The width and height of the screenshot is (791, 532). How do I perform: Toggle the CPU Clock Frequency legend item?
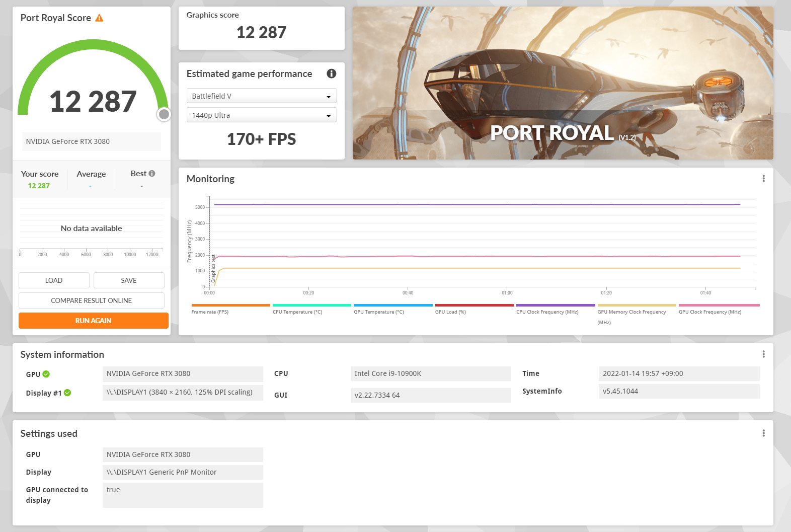pyautogui.click(x=556, y=309)
